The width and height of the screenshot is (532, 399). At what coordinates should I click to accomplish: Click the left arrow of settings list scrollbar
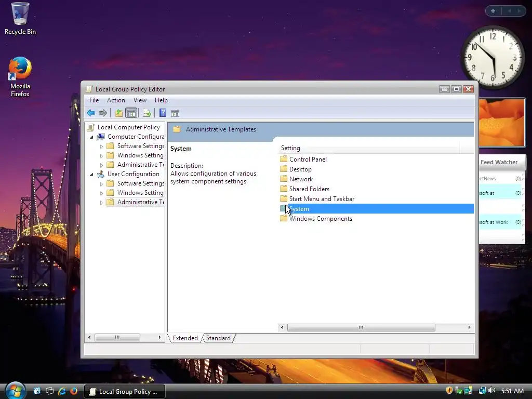tap(282, 327)
